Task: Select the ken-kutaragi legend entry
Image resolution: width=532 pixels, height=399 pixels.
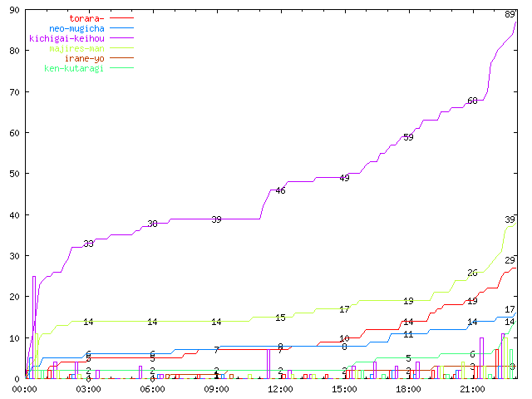Action: pyautogui.click(x=73, y=67)
